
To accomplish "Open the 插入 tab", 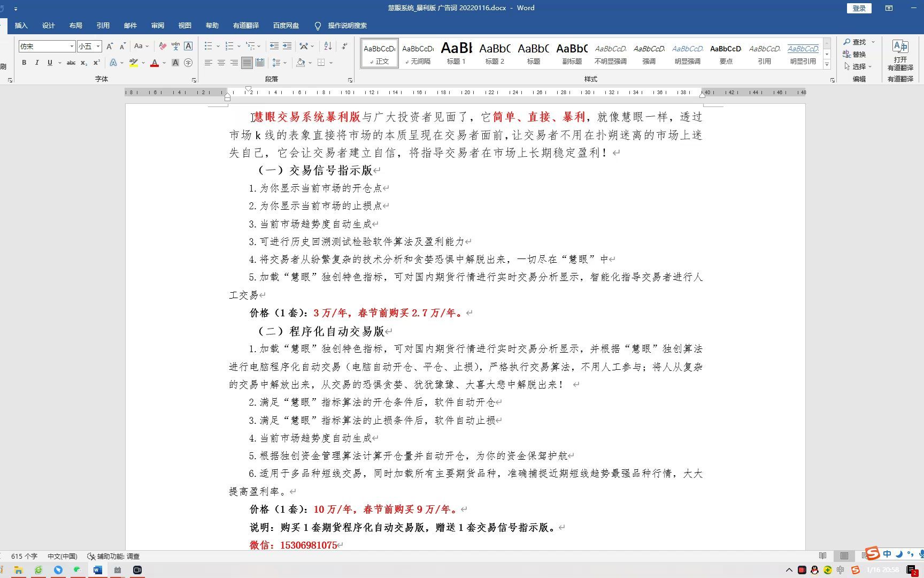I will [x=21, y=25].
